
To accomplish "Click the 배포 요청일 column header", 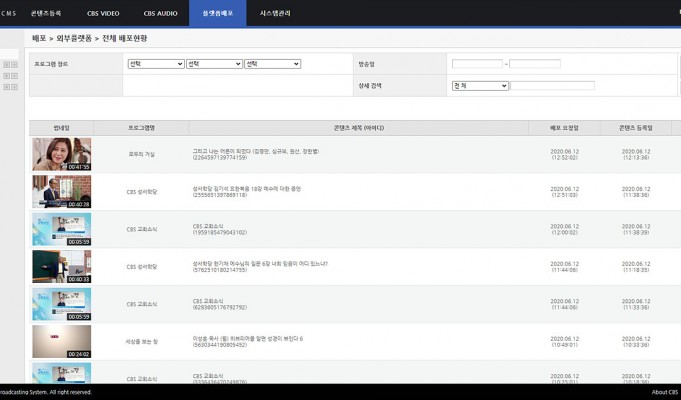I will pos(564,128).
